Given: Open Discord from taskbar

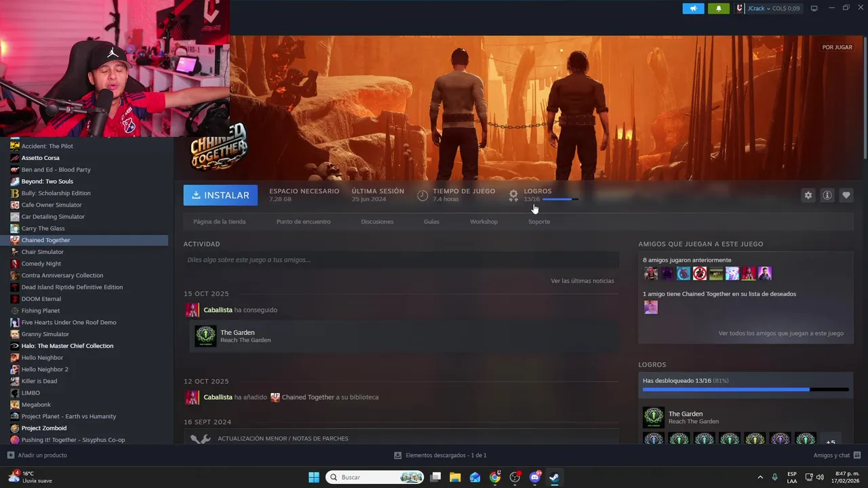Looking at the screenshot, I should click(535, 477).
